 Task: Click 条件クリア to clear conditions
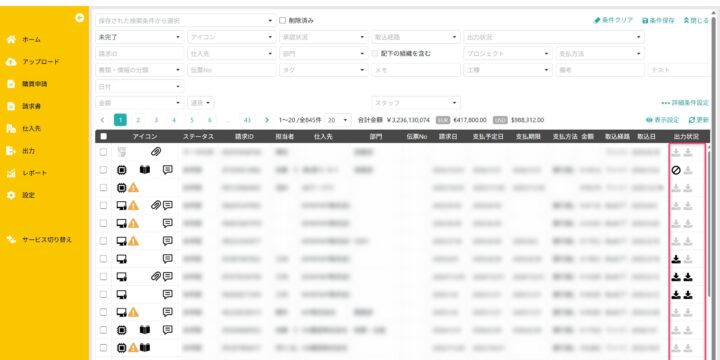point(613,20)
